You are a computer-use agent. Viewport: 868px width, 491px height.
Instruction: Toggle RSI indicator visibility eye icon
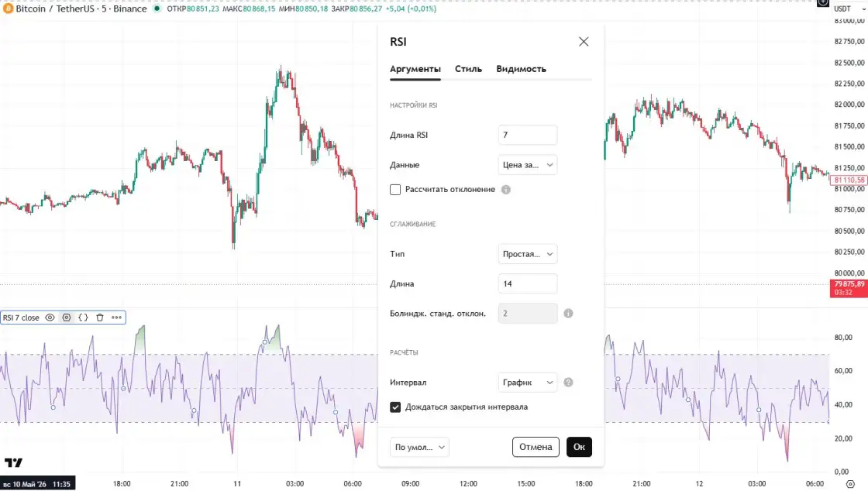(50, 318)
